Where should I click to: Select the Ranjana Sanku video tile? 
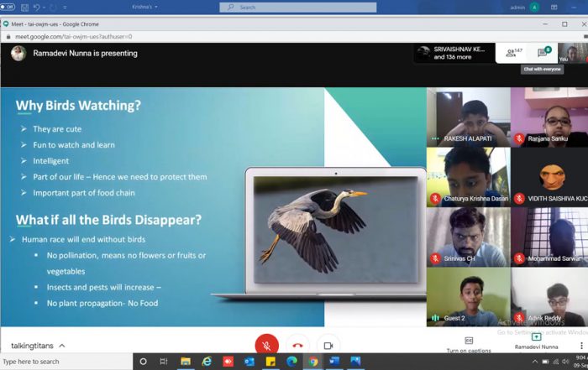pos(549,117)
